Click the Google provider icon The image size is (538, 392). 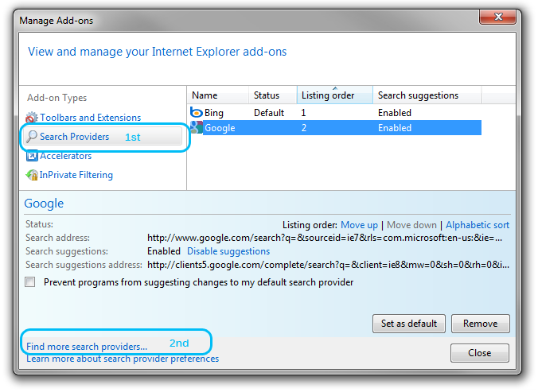point(197,128)
